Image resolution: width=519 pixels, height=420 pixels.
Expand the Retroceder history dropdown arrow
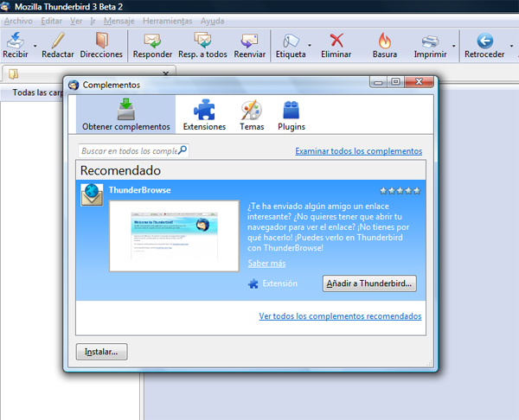[511, 46]
